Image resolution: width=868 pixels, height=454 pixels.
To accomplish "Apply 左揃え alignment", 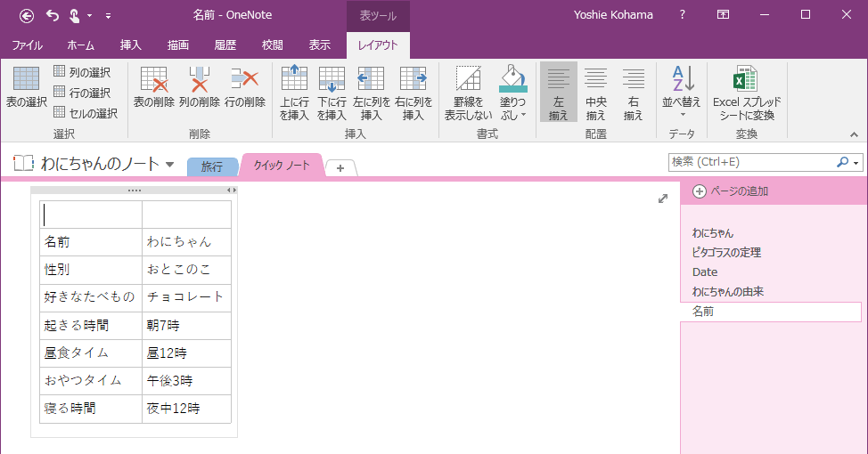I will 559,92.
